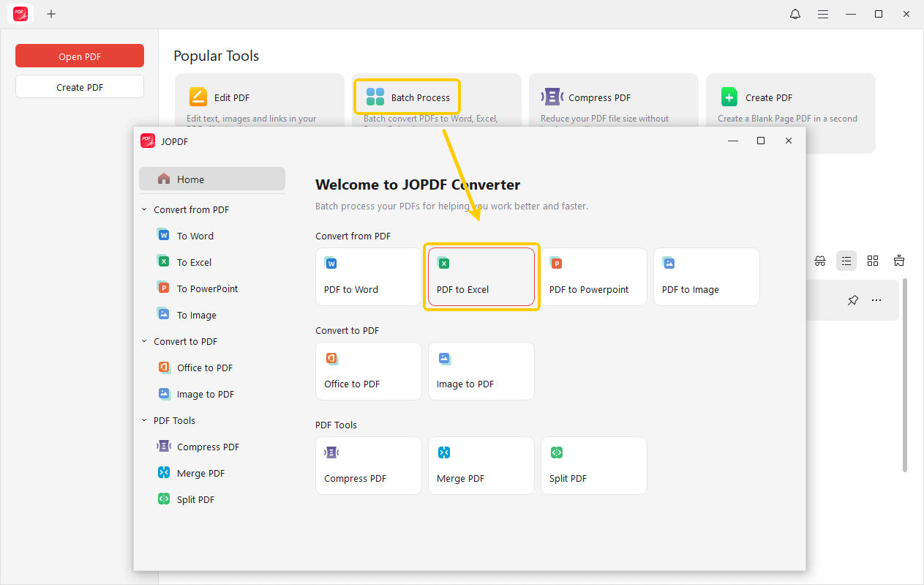Click the clean-up broom icon
This screenshot has width=924, height=585.
click(899, 261)
